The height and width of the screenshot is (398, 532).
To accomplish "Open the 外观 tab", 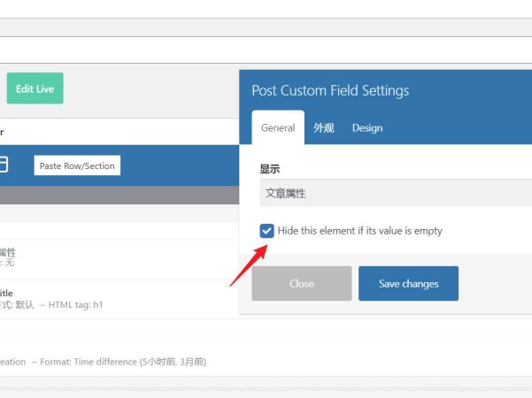I will tap(323, 128).
